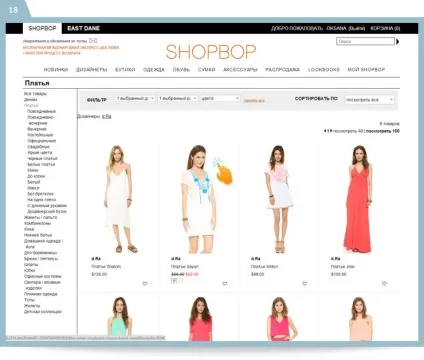Open the '1 выбранный р' filter dropdown
This screenshot has height=360, width=424.
click(x=178, y=98)
